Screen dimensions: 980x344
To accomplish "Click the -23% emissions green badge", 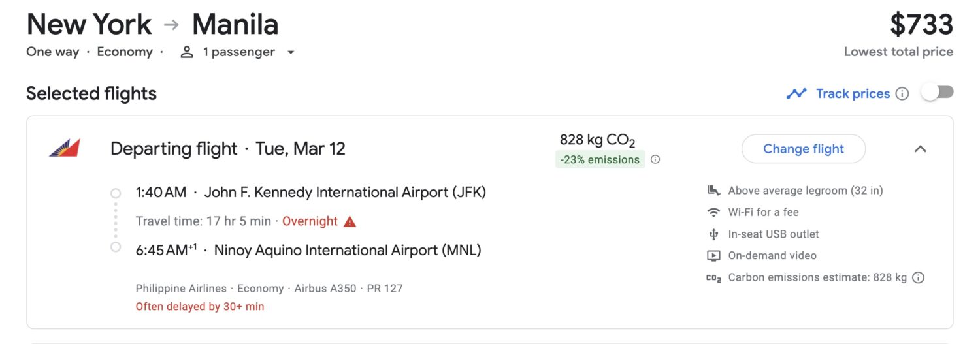I will click(600, 159).
